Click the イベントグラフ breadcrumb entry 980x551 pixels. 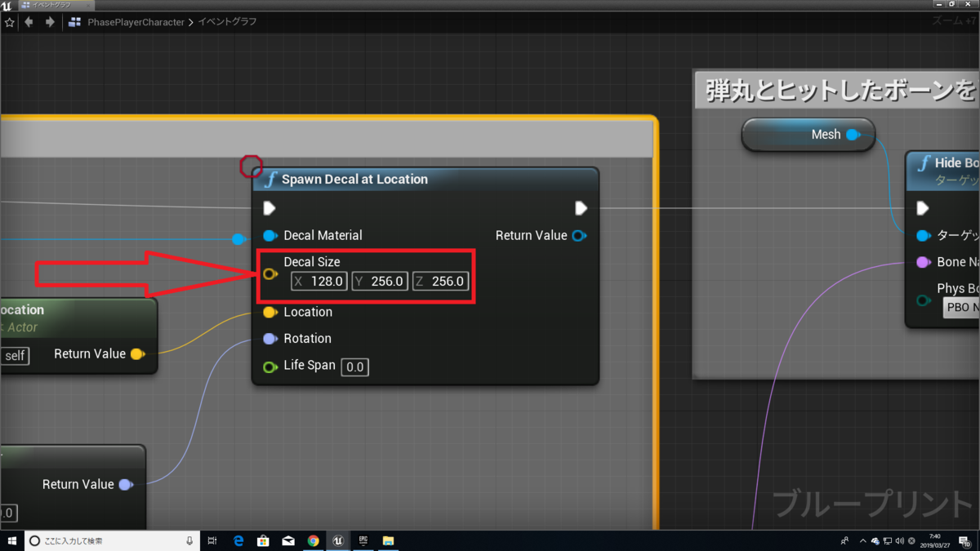pos(228,22)
